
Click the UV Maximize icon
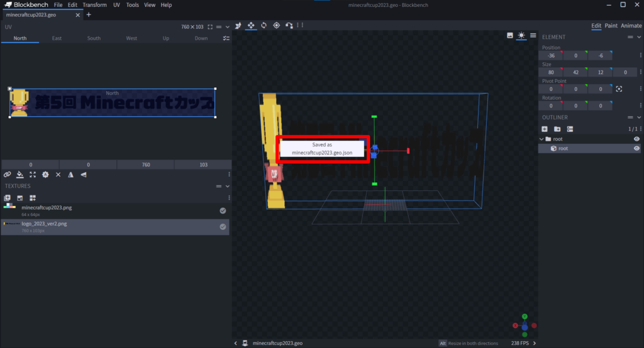click(33, 175)
